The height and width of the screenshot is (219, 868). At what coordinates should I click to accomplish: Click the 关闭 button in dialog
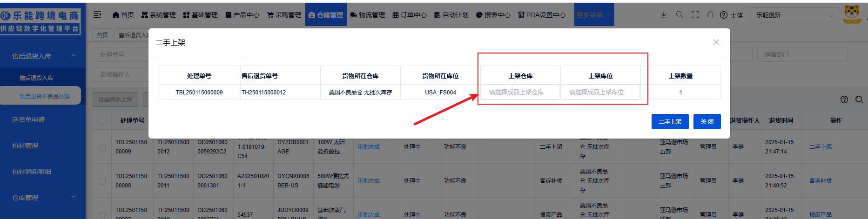coord(707,121)
